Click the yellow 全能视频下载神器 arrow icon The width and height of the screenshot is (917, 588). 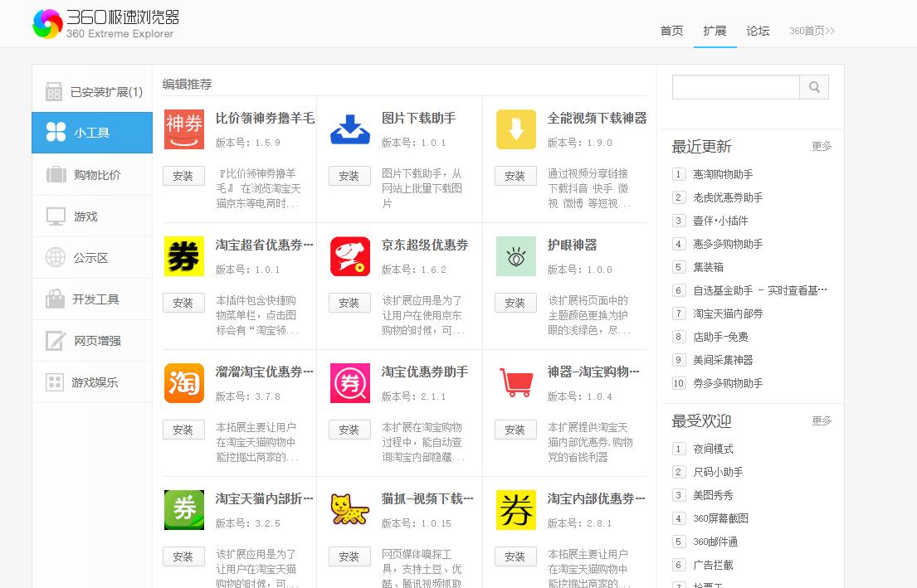coord(515,129)
